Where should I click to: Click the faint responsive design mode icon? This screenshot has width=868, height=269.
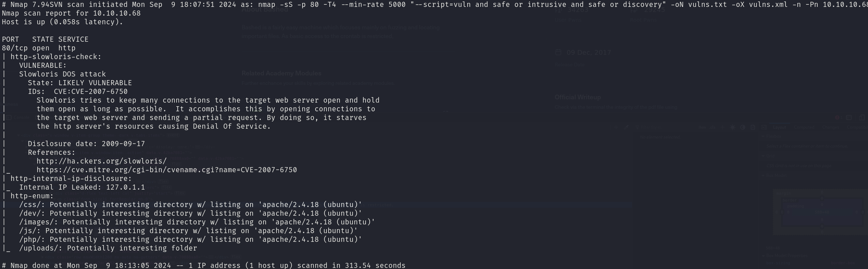click(x=862, y=117)
